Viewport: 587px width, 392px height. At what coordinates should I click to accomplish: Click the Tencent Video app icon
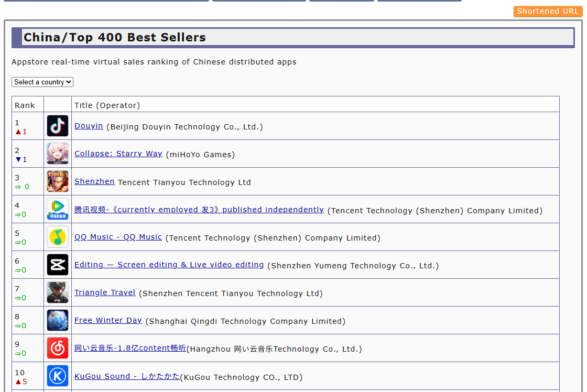click(58, 209)
